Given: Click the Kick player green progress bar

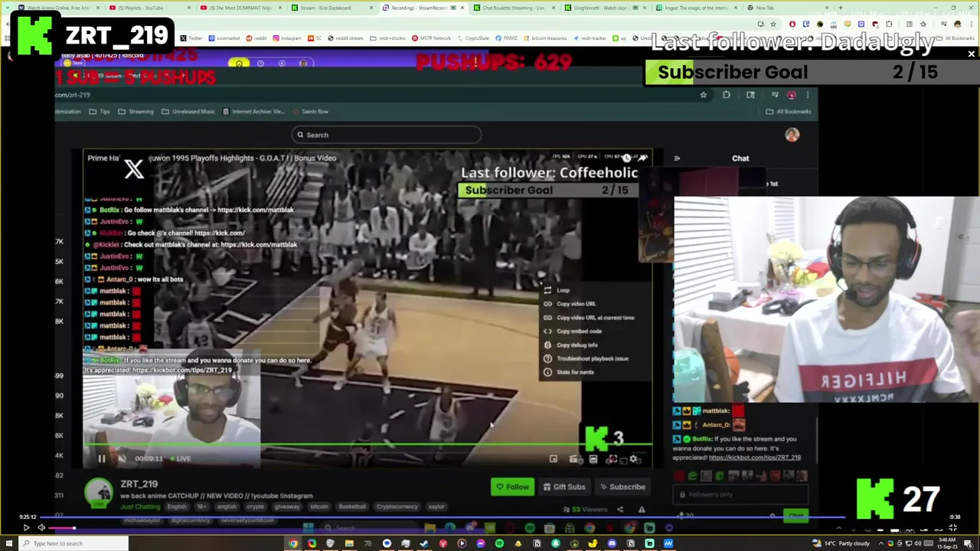Looking at the screenshot, I should [367, 445].
